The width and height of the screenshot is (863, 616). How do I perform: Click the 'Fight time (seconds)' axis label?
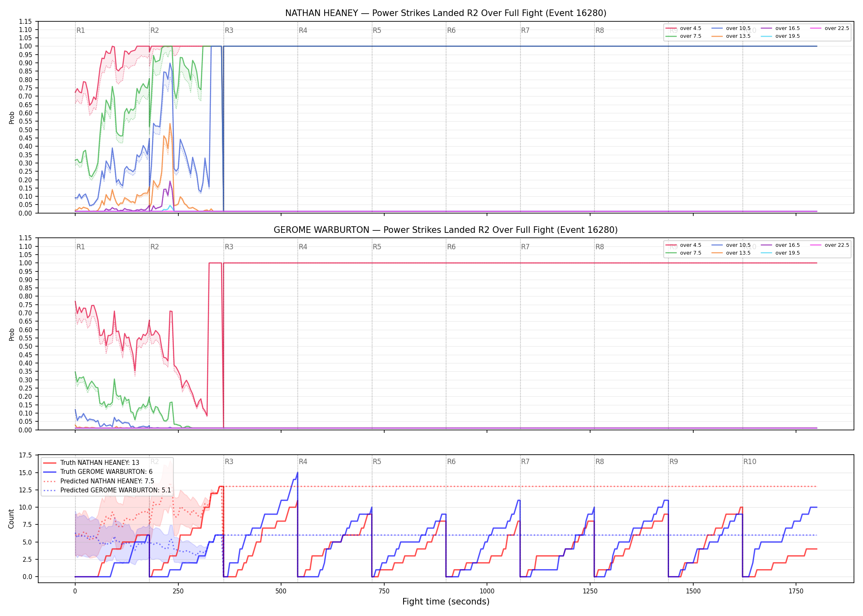point(446,602)
